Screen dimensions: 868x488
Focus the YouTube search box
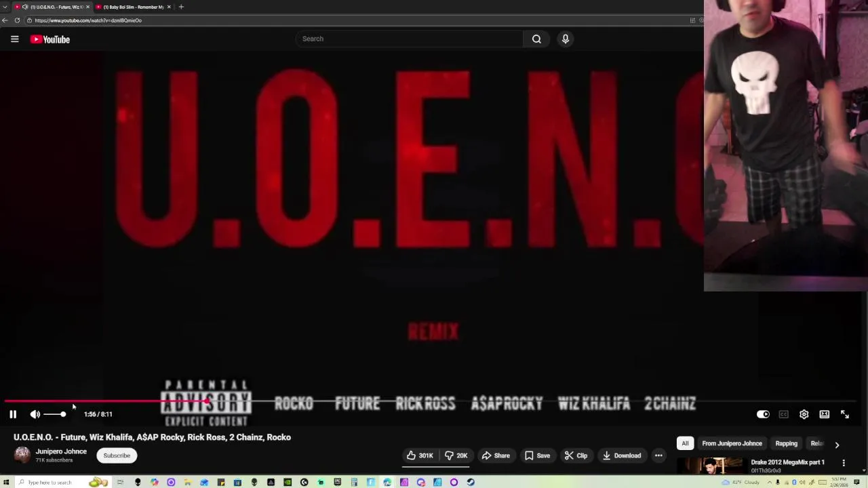point(409,39)
